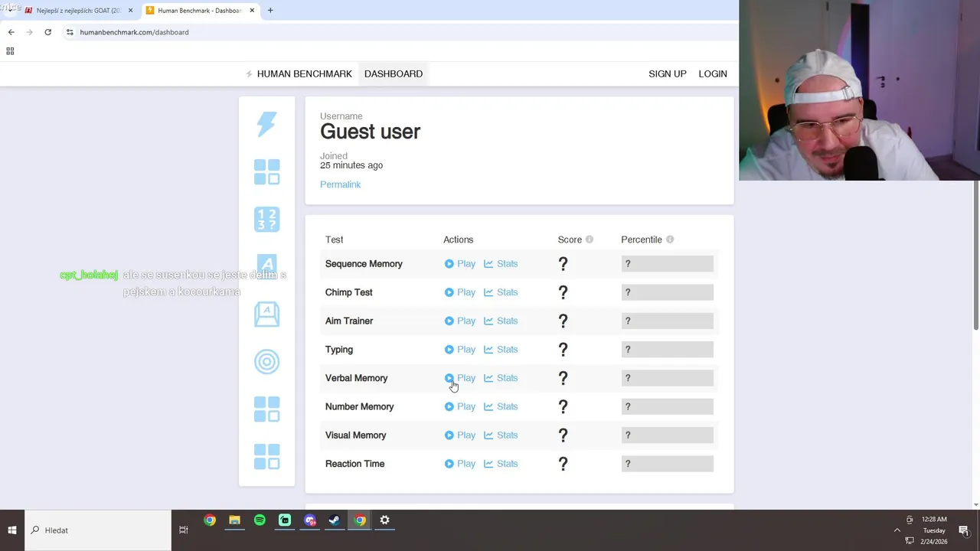This screenshot has width=980, height=551.
Task: Click the Reaction Time test name
Action: point(354,464)
